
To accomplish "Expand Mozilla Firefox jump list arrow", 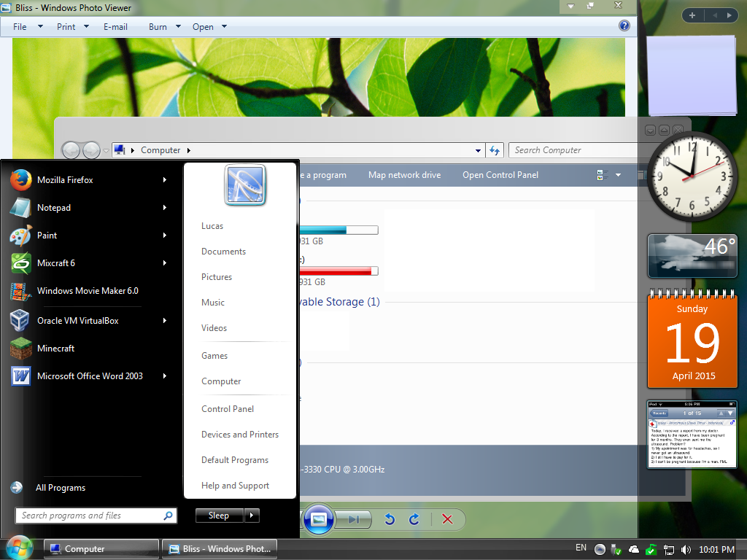I will (x=165, y=180).
